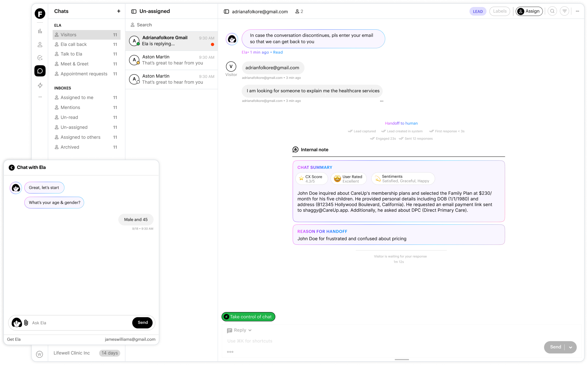588x365 pixels.
Task: Click the Labels button
Action: [500, 11]
